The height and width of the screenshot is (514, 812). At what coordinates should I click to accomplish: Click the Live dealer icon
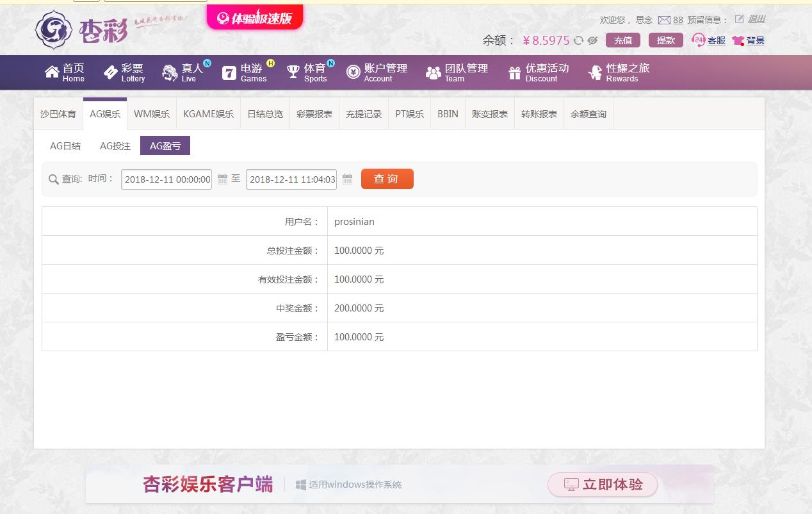[170, 72]
